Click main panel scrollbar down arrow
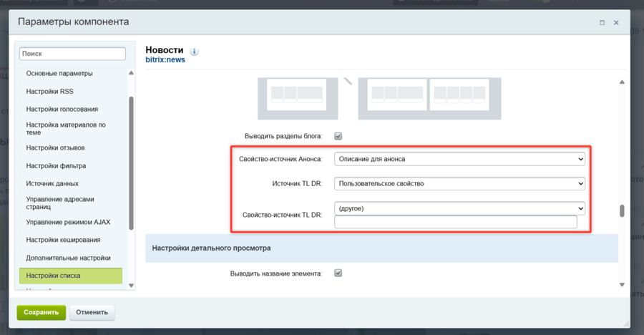The height and width of the screenshot is (335, 644). [x=622, y=284]
